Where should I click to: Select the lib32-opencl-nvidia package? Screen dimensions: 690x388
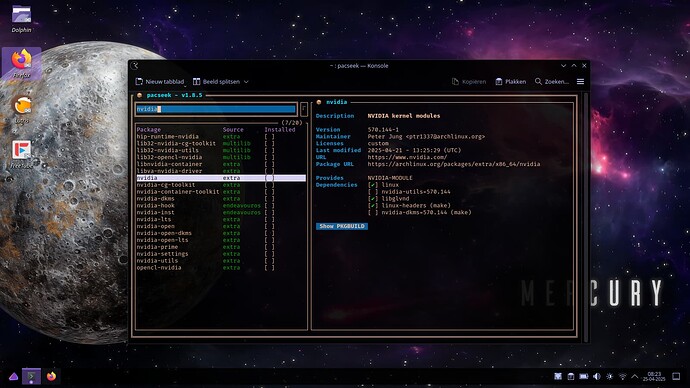221,157
